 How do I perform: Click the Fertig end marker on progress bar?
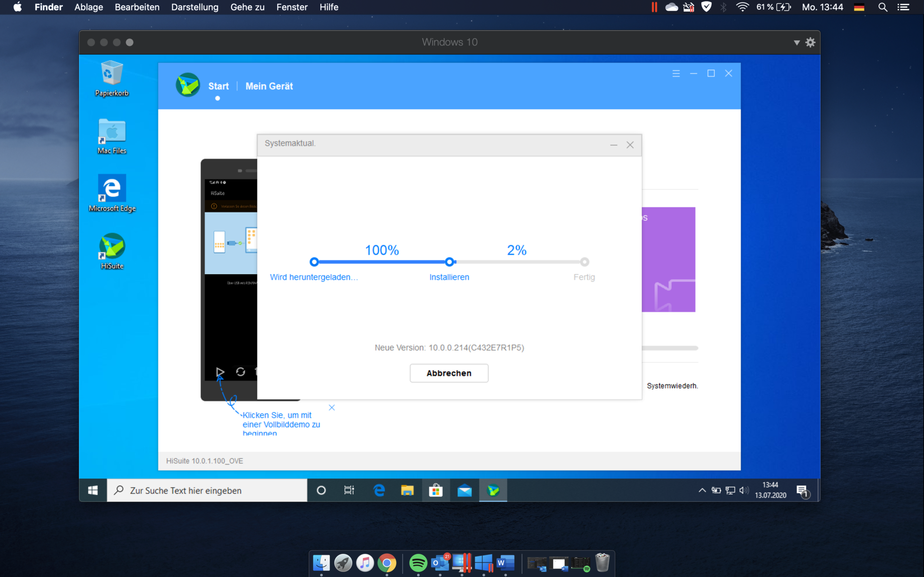click(584, 262)
